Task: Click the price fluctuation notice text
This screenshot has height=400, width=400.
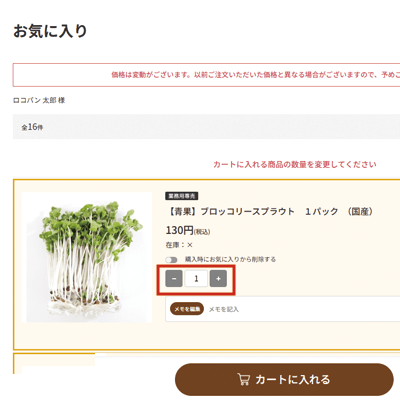Action: click(255, 75)
